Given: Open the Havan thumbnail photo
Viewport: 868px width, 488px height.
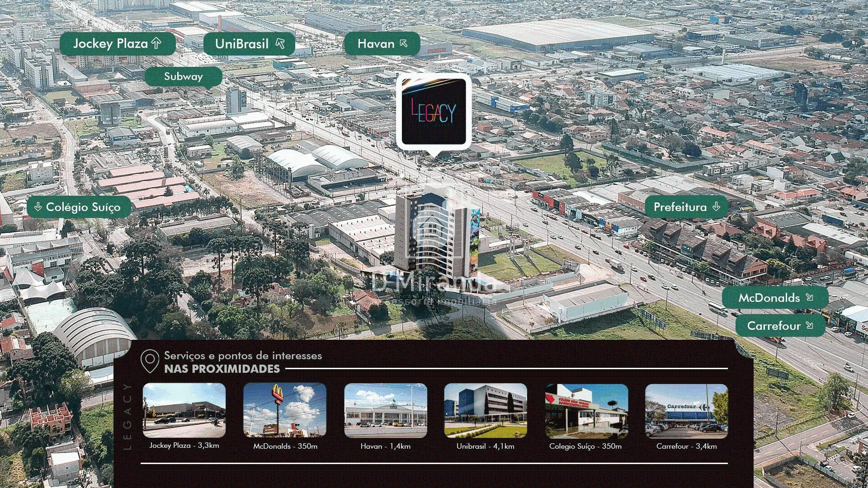Looking at the screenshot, I should (386, 411).
